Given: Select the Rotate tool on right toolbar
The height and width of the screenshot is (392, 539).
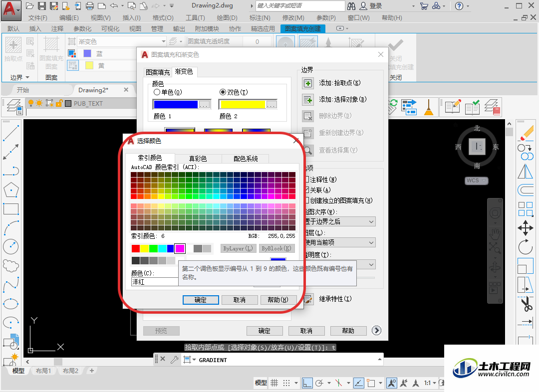Looking at the screenshot, I should [526, 246].
